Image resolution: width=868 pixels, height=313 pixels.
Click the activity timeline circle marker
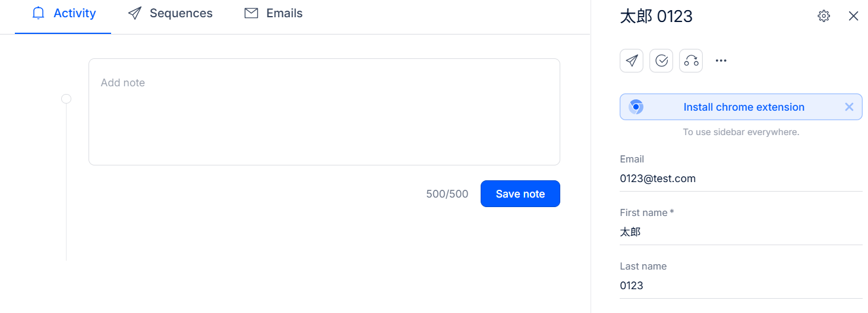(x=67, y=99)
